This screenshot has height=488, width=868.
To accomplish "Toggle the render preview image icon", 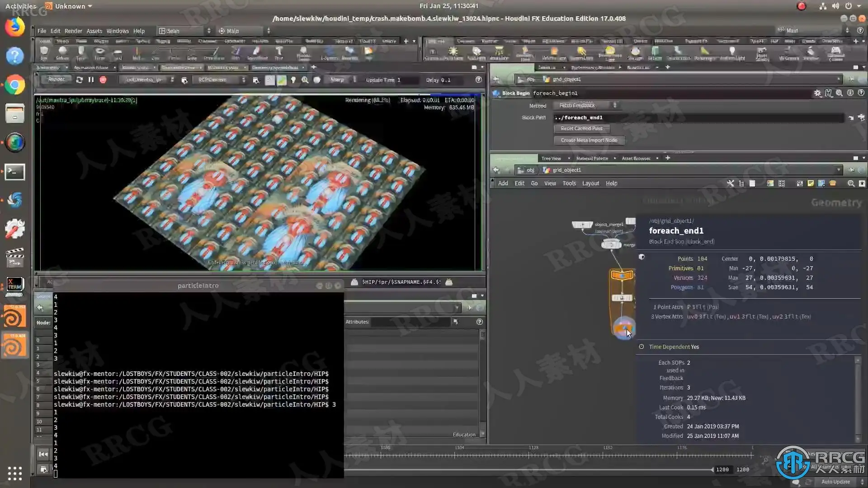I will click(x=282, y=80).
